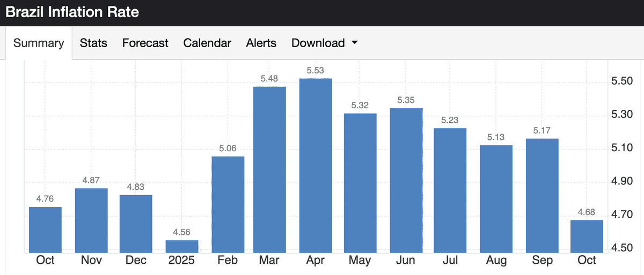Click the Download caret arrow
Viewport: 644px width, 275px height.
[354, 43]
